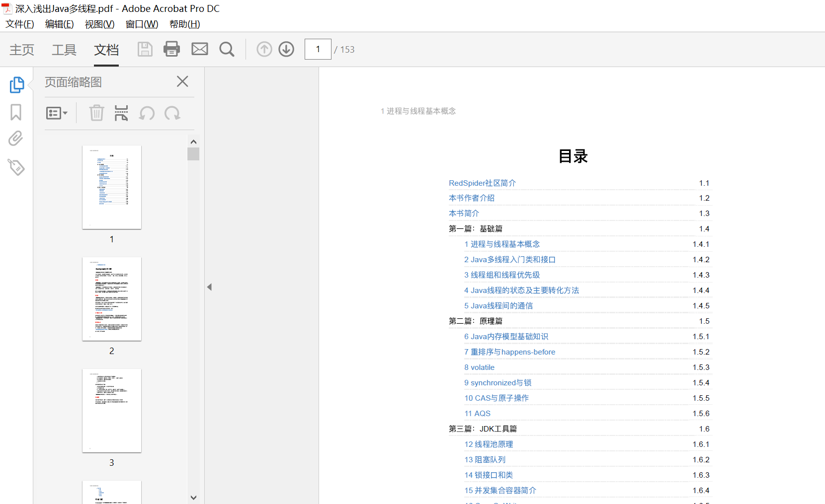Open 8 volatile link

[x=480, y=367]
